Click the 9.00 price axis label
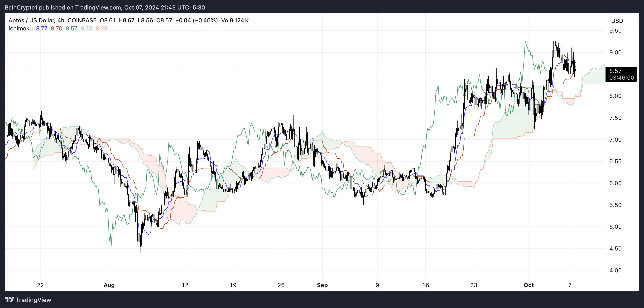 click(x=615, y=53)
